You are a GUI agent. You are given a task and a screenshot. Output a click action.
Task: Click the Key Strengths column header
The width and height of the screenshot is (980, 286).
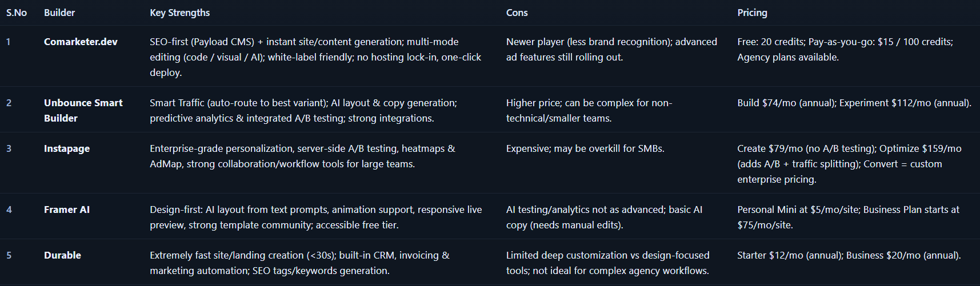point(179,13)
